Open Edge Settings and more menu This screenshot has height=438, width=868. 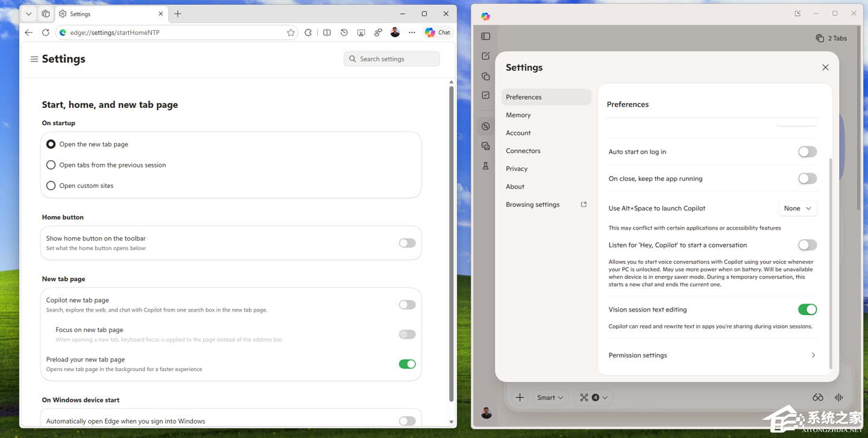(x=412, y=33)
